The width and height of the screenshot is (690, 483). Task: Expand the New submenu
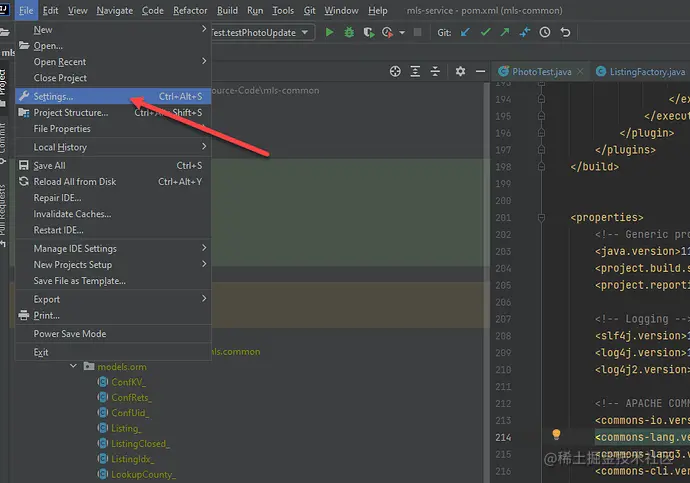pyautogui.click(x=114, y=29)
